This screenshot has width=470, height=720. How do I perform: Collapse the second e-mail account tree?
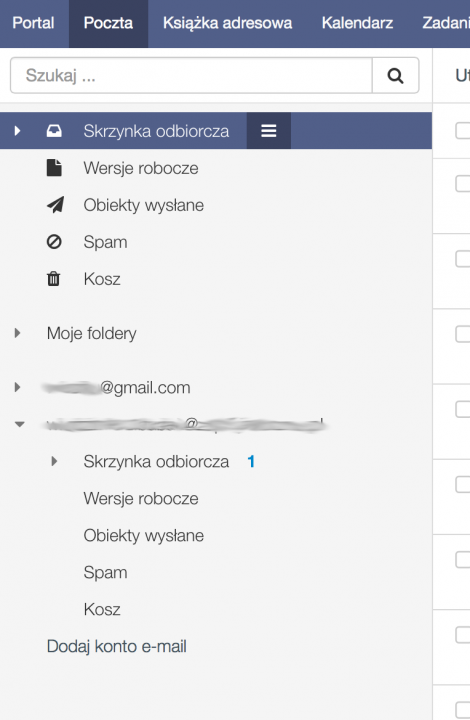(19, 424)
